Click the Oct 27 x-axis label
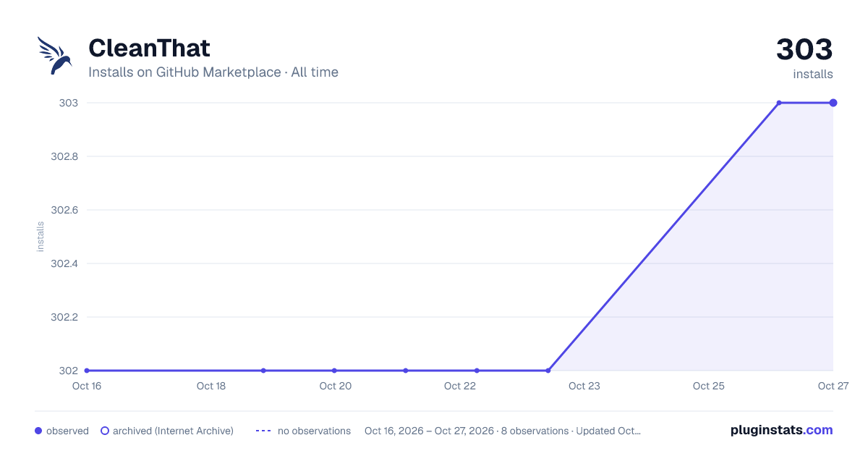The image size is (868, 456). pos(833,386)
